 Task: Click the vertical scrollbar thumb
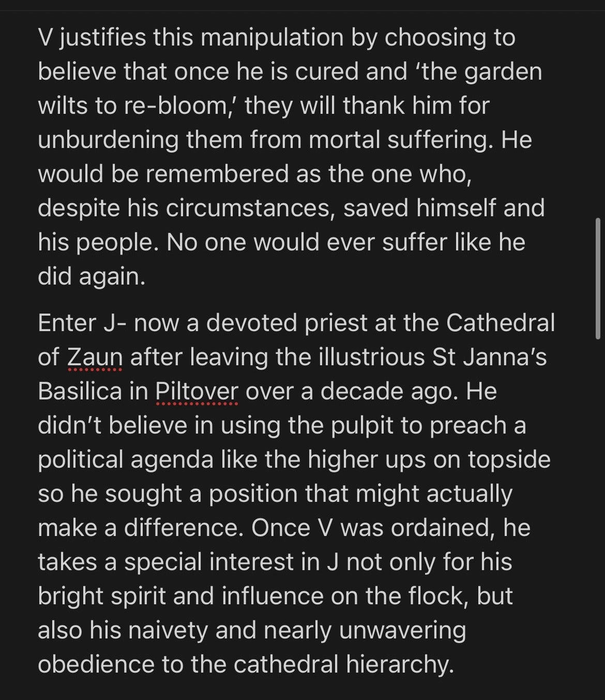(598, 278)
